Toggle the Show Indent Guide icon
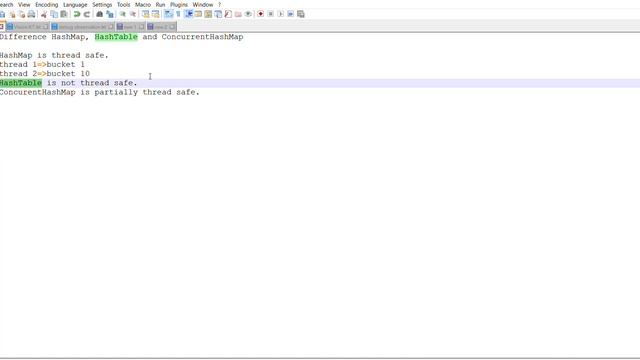 (189, 14)
